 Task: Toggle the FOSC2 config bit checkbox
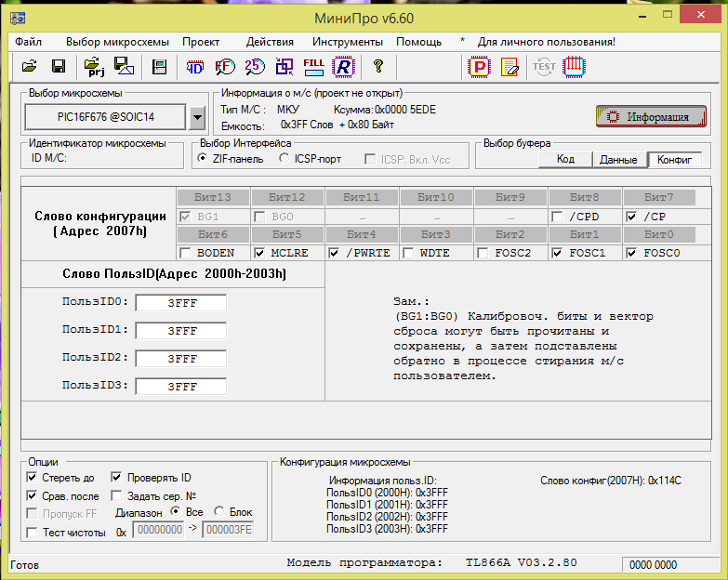[x=483, y=253]
